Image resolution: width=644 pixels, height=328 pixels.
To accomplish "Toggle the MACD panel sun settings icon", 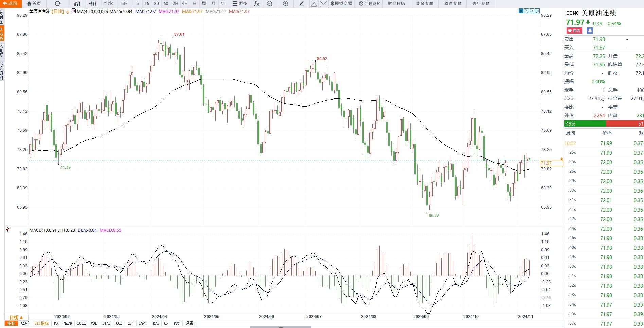I will click(x=8, y=230).
